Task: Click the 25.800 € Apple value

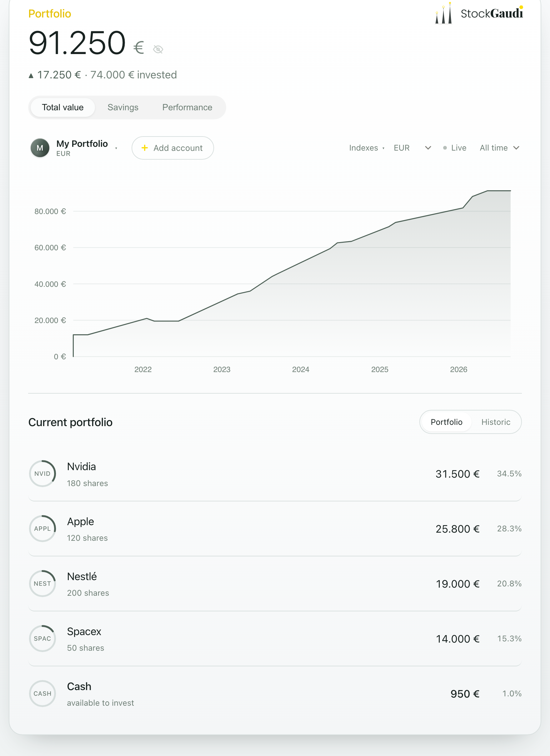Action: coord(457,529)
